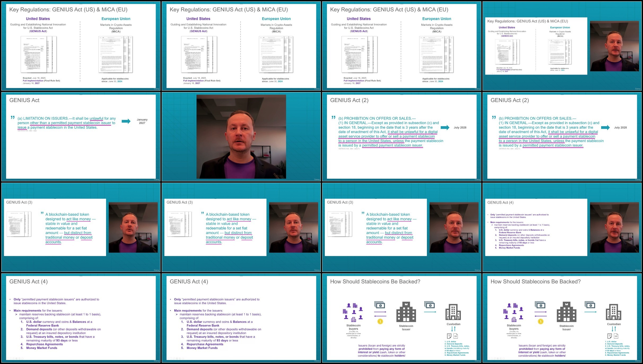Click United States heading in top-left thumbnail
The width and height of the screenshot is (643, 364).
click(38, 19)
